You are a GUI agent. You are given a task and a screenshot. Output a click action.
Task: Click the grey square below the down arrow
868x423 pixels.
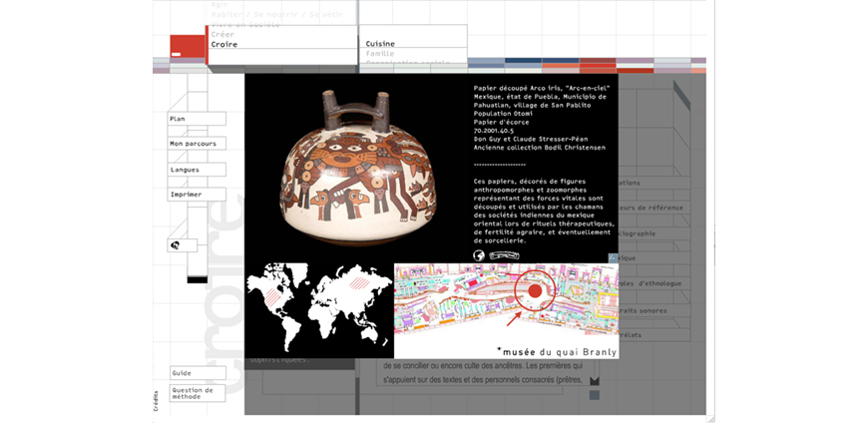coord(594,395)
